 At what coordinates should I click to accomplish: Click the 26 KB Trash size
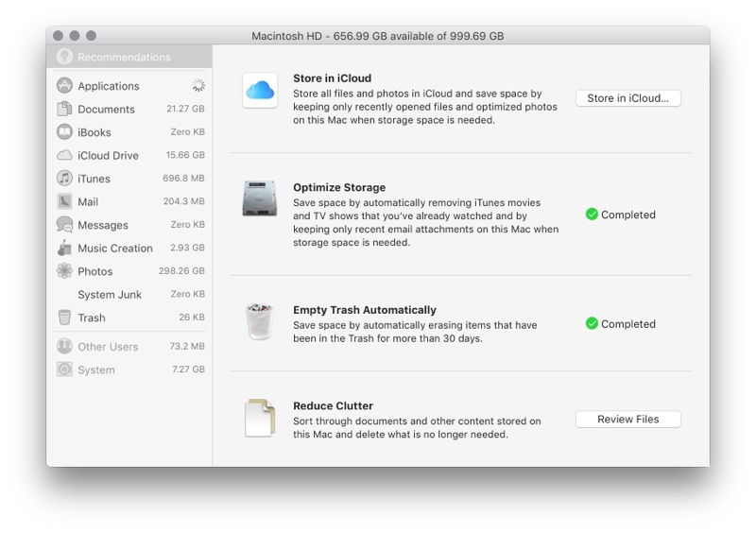coord(192,317)
